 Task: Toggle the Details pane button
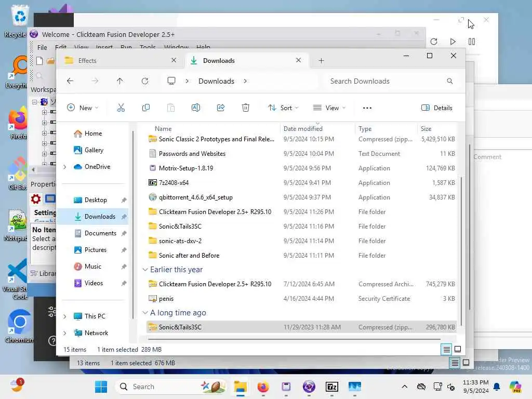pyautogui.click(x=436, y=108)
